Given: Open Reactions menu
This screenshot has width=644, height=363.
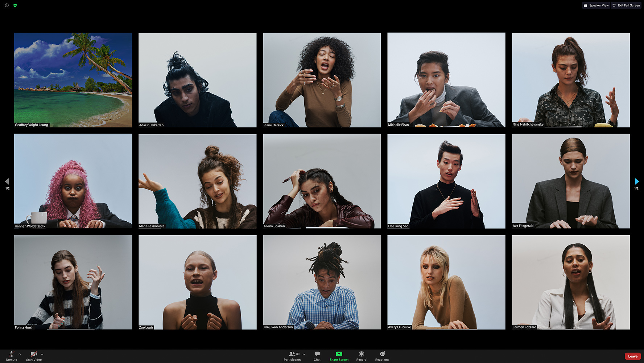Looking at the screenshot, I should [382, 356].
